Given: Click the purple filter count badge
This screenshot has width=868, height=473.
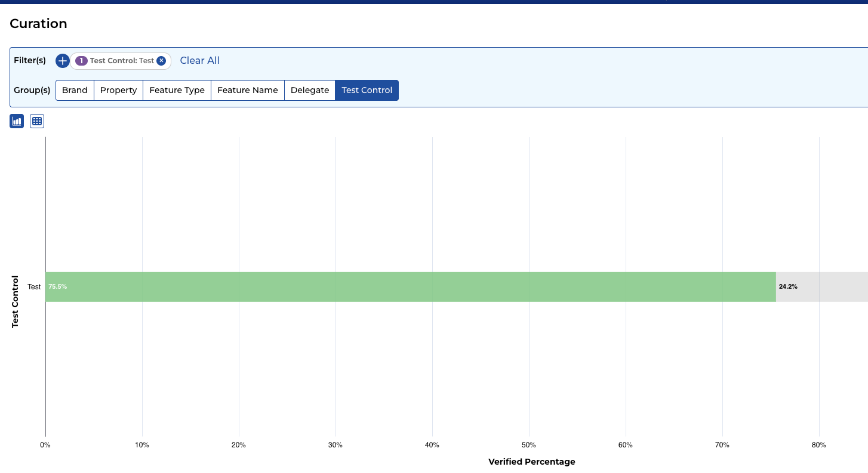Looking at the screenshot, I should [x=81, y=61].
